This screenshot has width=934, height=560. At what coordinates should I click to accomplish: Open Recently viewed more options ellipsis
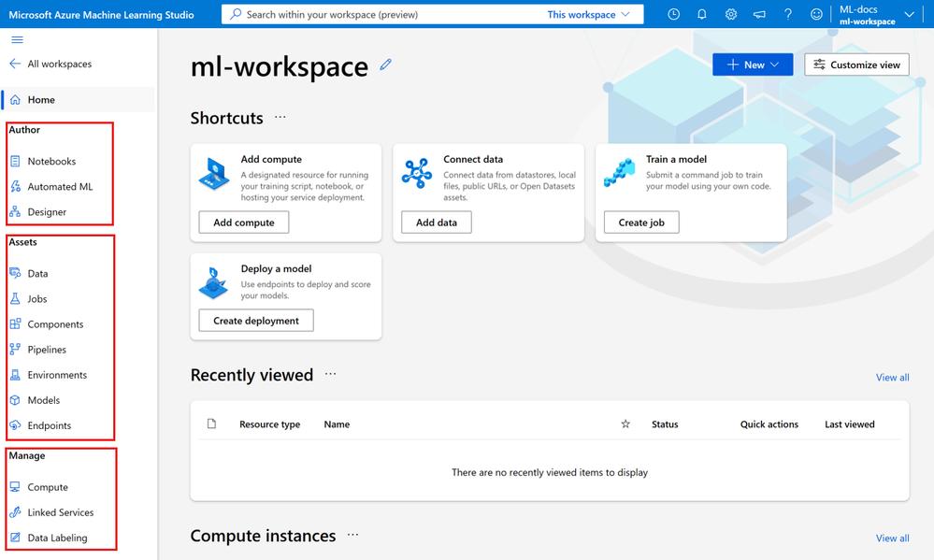pos(331,374)
